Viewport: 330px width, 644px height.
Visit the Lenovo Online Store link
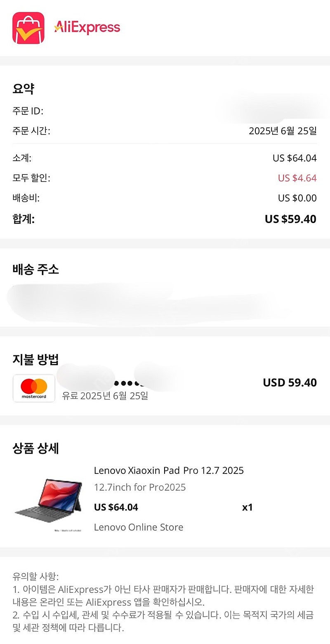click(x=139, y=527)
